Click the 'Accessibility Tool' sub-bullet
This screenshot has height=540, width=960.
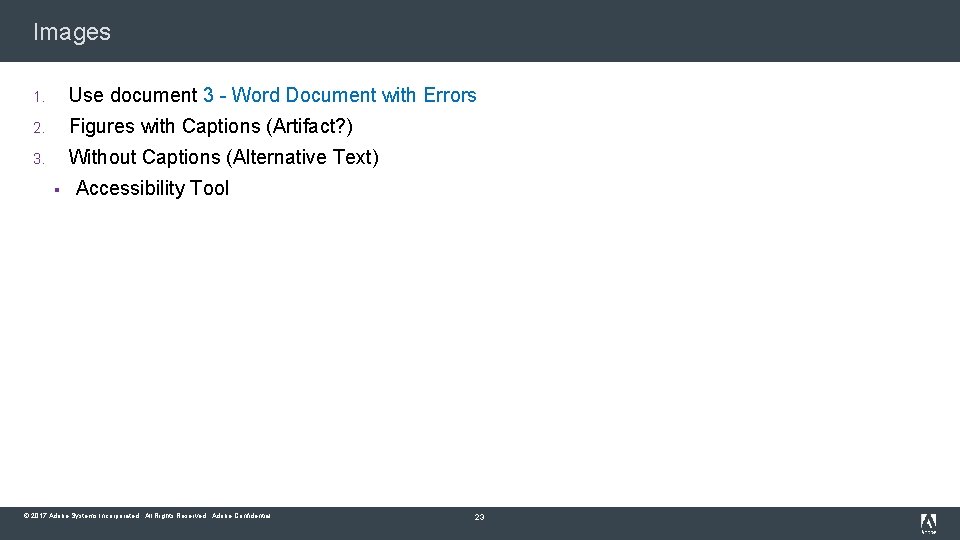tap(152, 189)
